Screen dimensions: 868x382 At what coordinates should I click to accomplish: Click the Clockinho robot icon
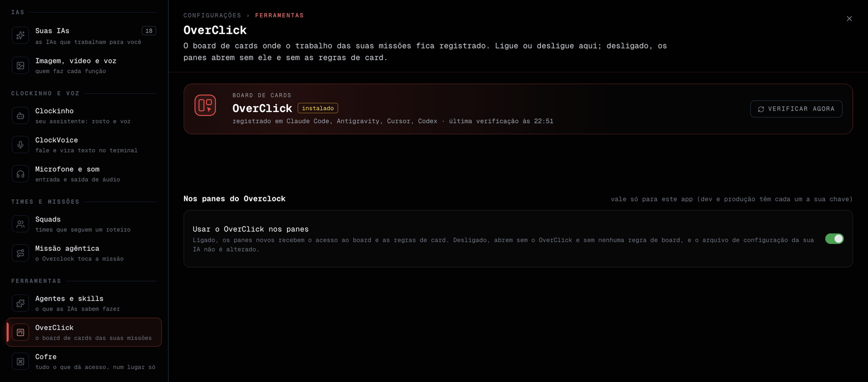tap(20, 115)
